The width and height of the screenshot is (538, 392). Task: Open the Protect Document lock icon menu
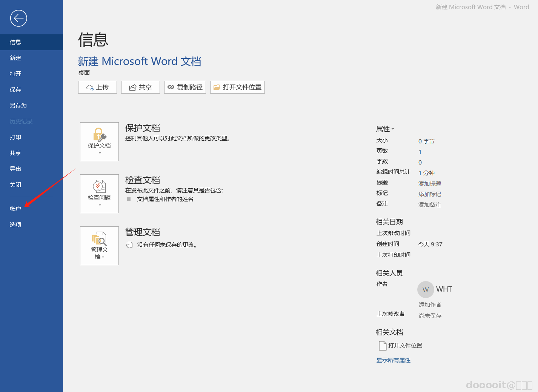(99, 141)
